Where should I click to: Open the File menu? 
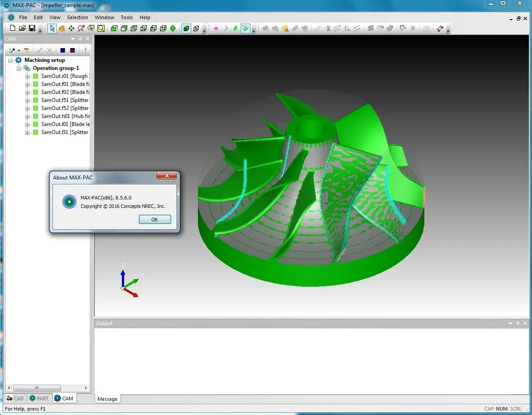pyautogui.click(x=23, y=17)
